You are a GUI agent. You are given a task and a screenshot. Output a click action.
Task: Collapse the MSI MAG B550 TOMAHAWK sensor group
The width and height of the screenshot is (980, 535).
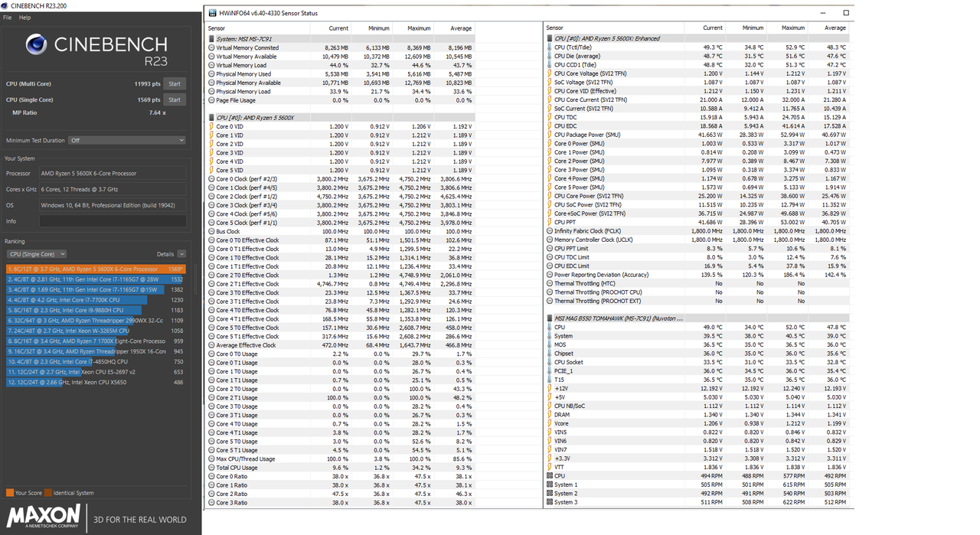point(550,318)
